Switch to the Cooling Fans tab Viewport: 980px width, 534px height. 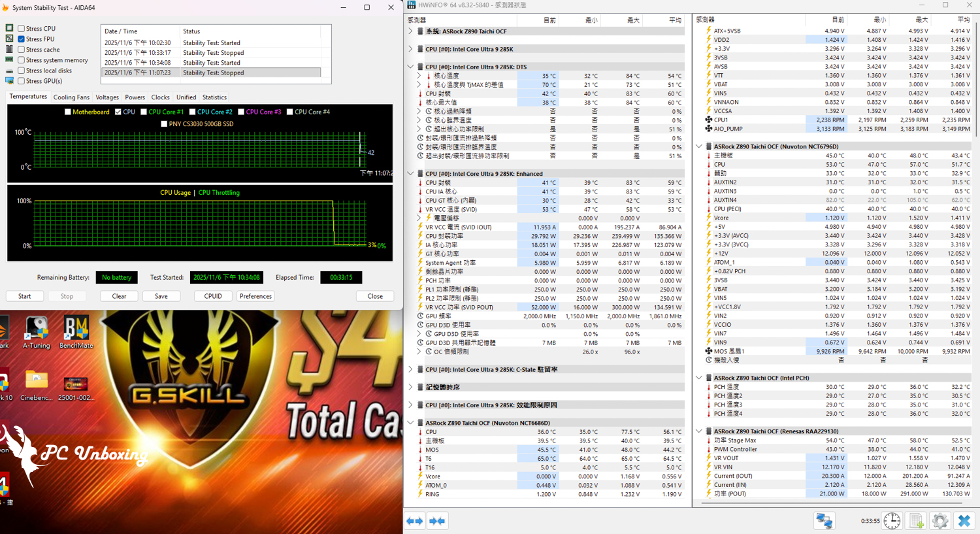click(x=71, y=97)
